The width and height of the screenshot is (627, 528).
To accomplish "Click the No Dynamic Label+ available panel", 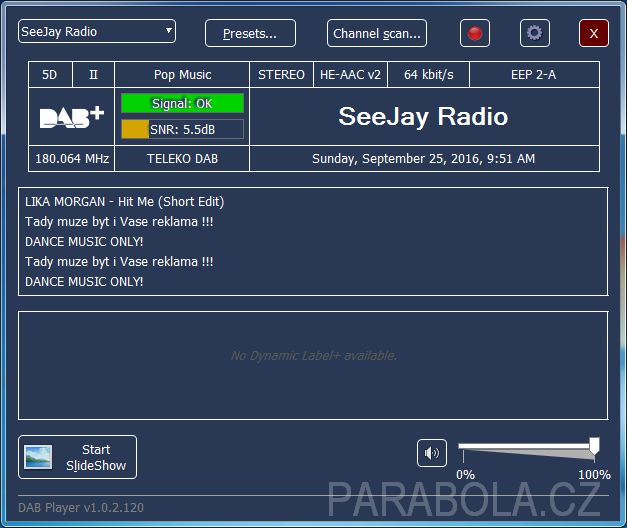I will 313,366.
